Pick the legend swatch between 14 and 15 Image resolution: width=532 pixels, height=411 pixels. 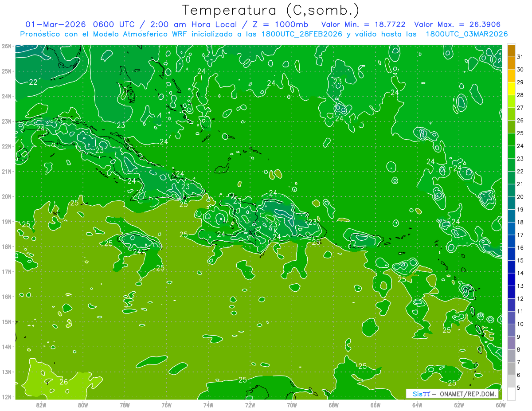(x=511, y=267)
